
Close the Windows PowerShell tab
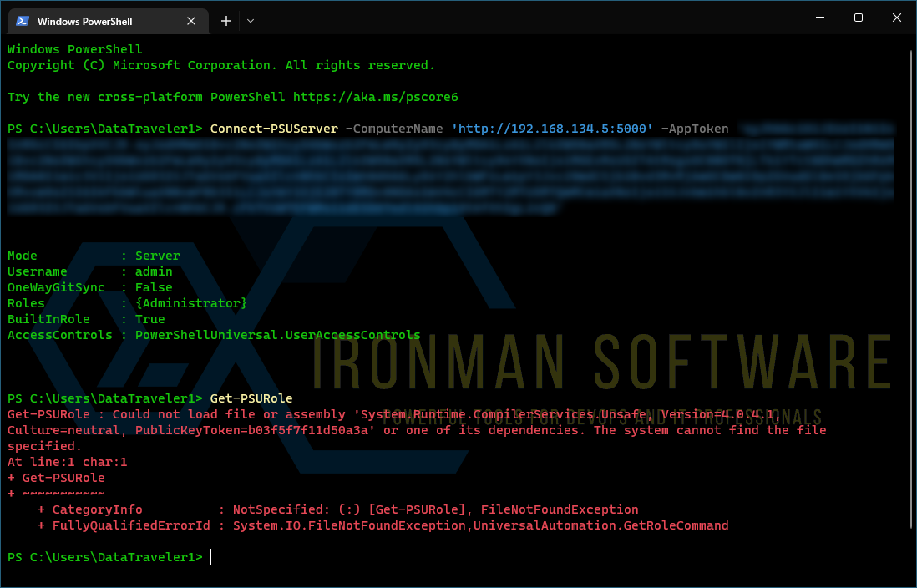tap(191, 21)
